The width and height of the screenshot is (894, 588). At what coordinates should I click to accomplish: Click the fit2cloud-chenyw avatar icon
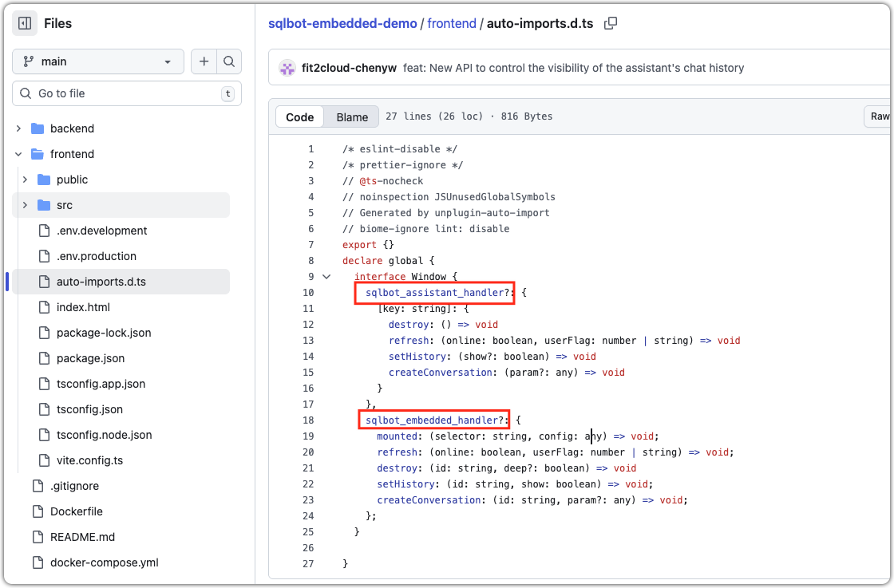tap(287, 69)
